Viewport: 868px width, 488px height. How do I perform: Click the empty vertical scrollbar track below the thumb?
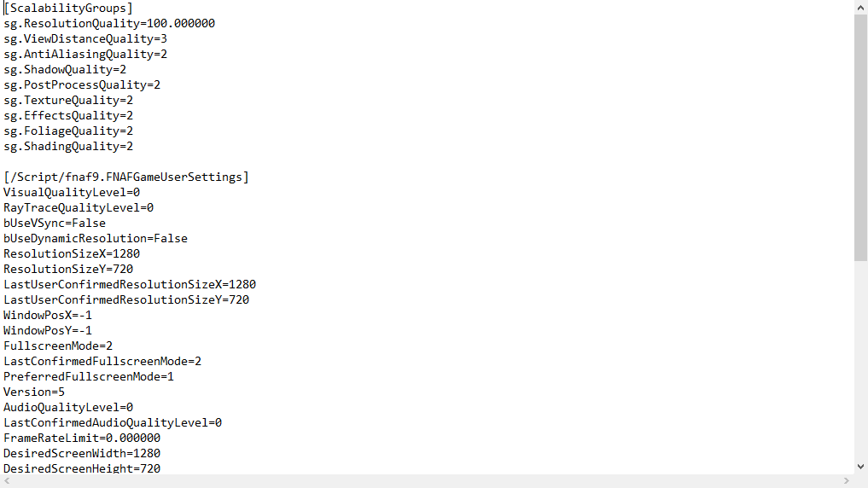pos(860,360)
